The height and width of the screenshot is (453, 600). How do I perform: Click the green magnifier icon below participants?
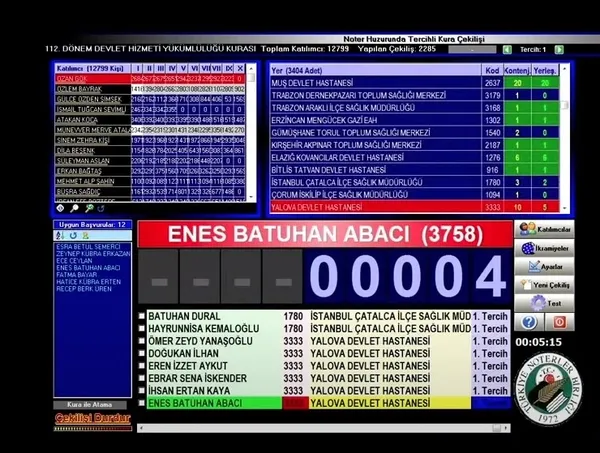(x=89, y=208)
